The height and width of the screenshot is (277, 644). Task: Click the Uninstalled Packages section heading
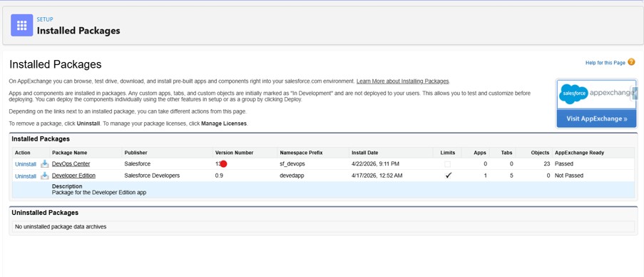click(x=45, y=213)
